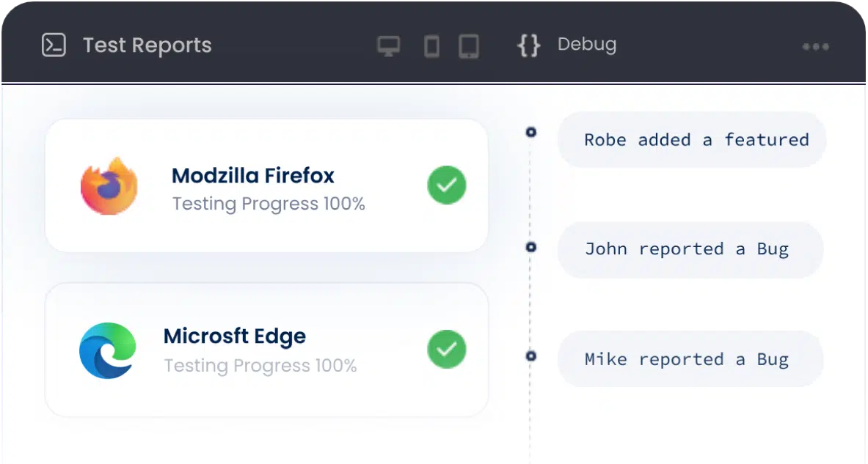Click the curly braces Debug icon
The image size is (868, 464).
529,45
